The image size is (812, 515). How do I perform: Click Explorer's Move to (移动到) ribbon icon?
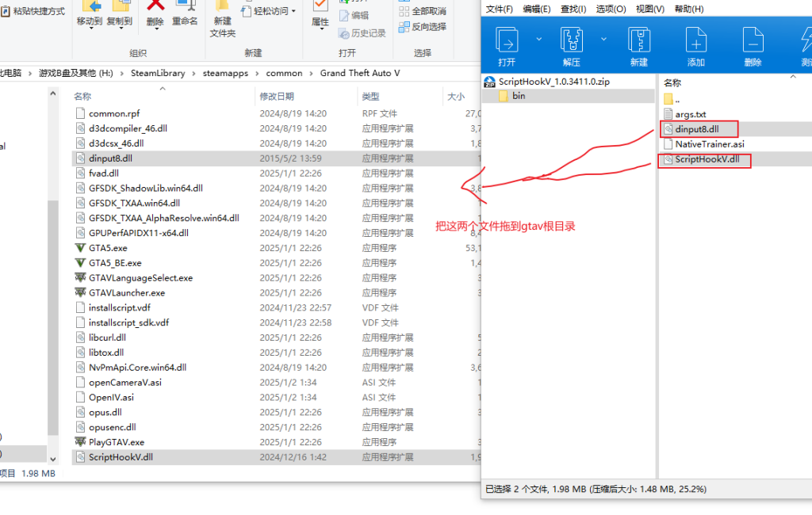[x=89, y=13]
